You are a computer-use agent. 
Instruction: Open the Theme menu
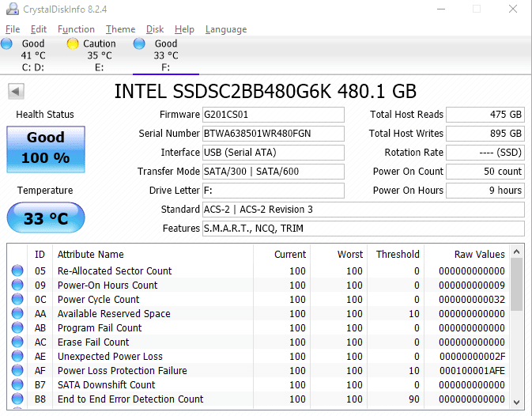120,29
